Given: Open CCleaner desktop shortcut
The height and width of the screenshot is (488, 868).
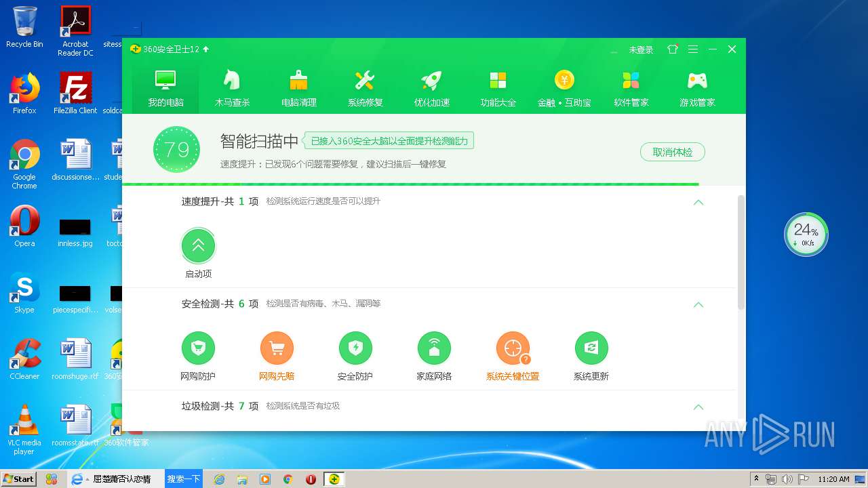Looking at the screenshot, I should tap(24, 359).
